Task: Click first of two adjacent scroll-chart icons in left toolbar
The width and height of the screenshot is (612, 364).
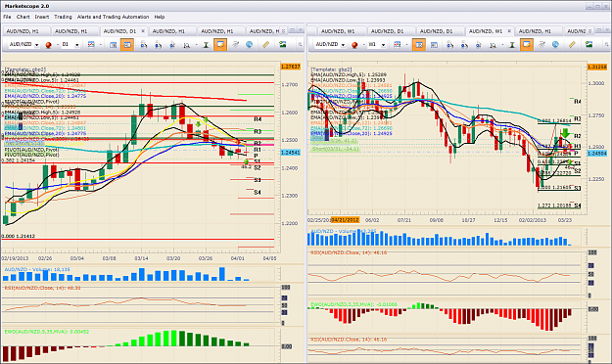Action: tap(144, 45)
